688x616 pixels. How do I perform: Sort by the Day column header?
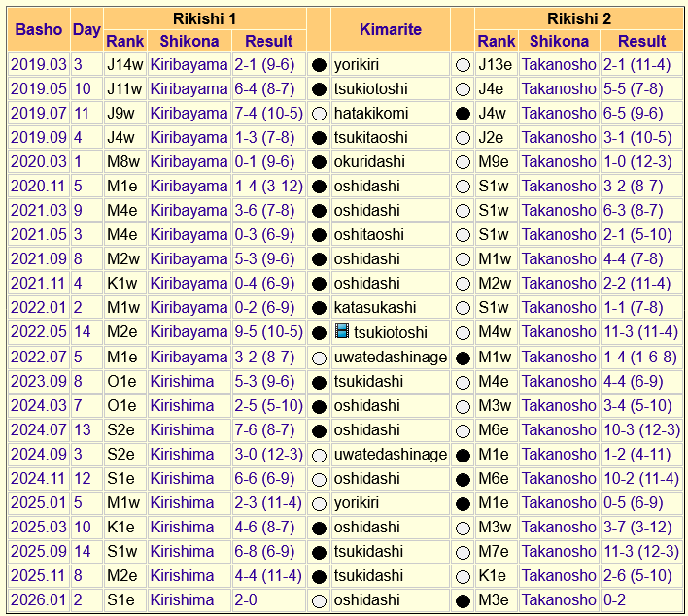86,29
